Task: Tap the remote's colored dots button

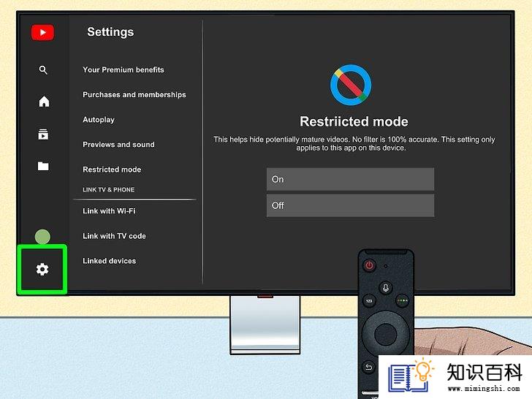Action: pos(403,300)
